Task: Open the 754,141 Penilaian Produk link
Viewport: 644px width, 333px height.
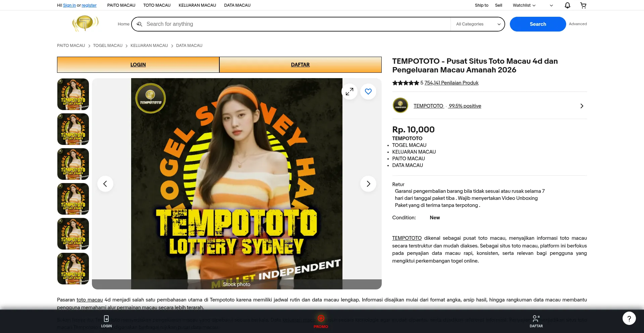Action: [x=451, y=83]
